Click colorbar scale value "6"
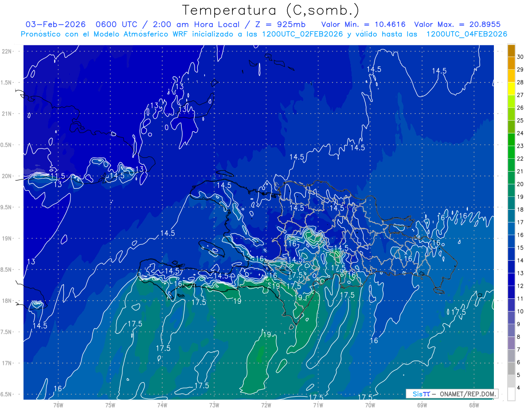532x411 pixels. coord(519,362)
